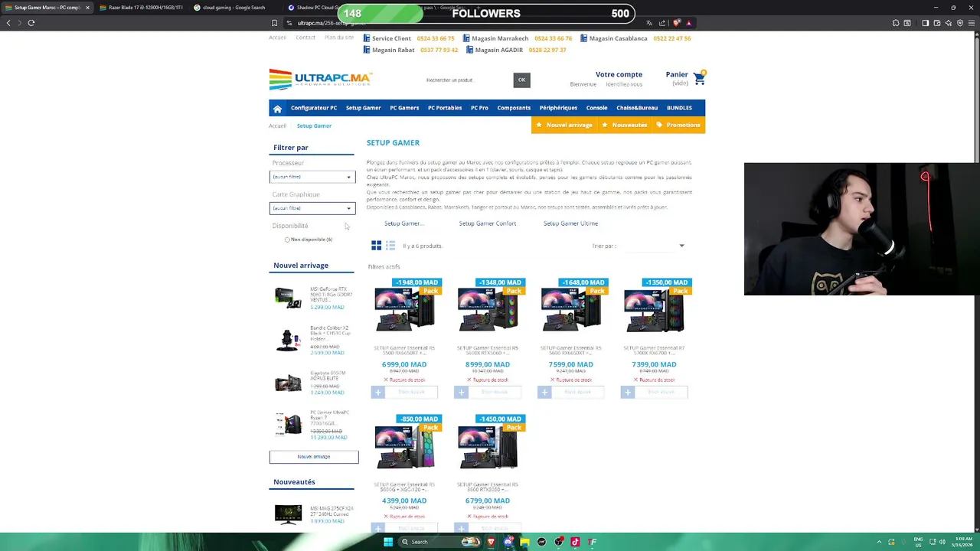Open Composants menu
This screenshot has height=551, width=980.
514,108
